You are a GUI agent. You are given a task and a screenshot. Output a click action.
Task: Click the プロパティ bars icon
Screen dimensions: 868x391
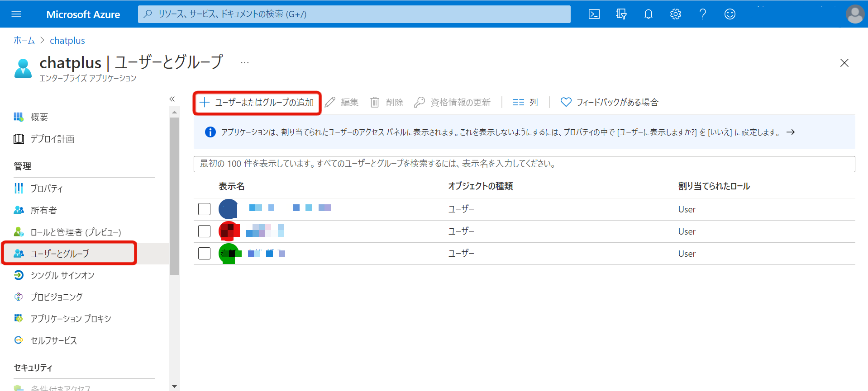(x=19, y=188)
